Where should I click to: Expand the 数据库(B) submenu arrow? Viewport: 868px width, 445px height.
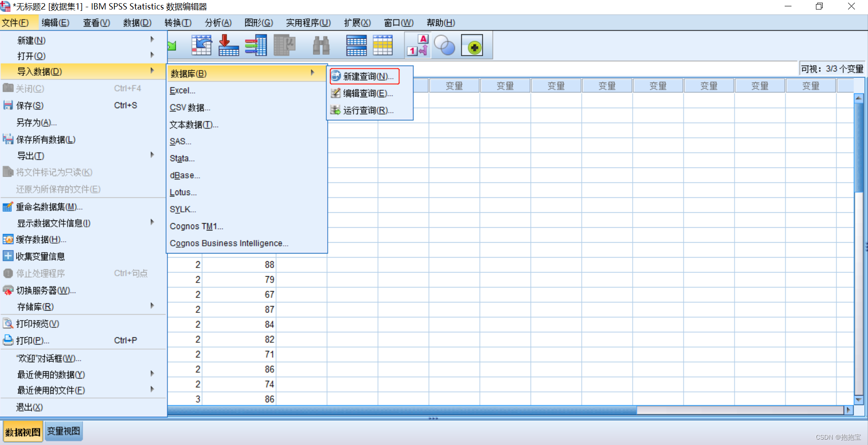coord(312,72)
